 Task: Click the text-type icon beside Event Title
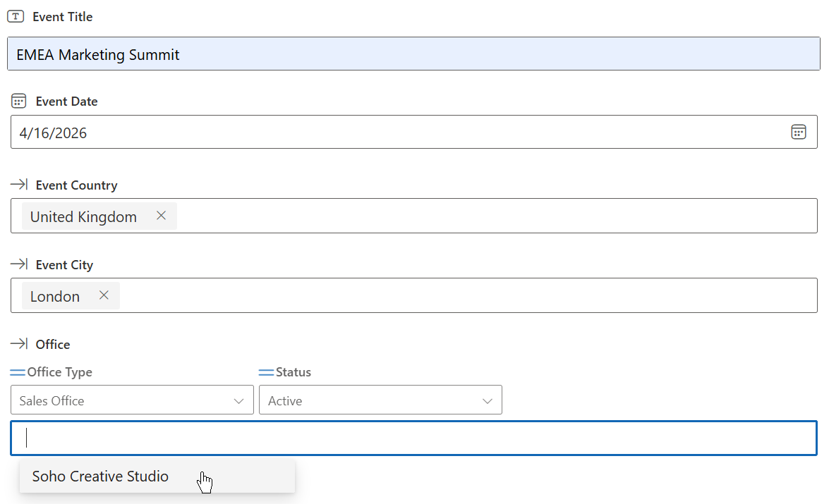(16, 16)
